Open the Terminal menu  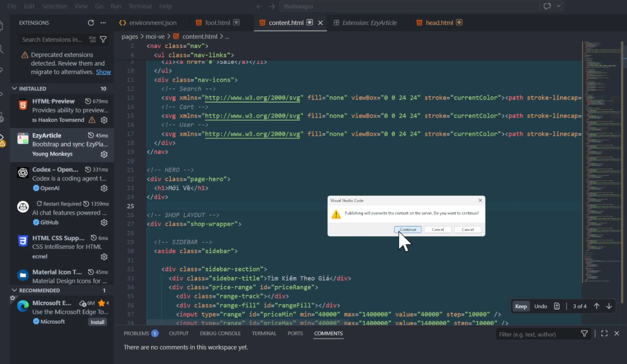[x=140, y=6]
